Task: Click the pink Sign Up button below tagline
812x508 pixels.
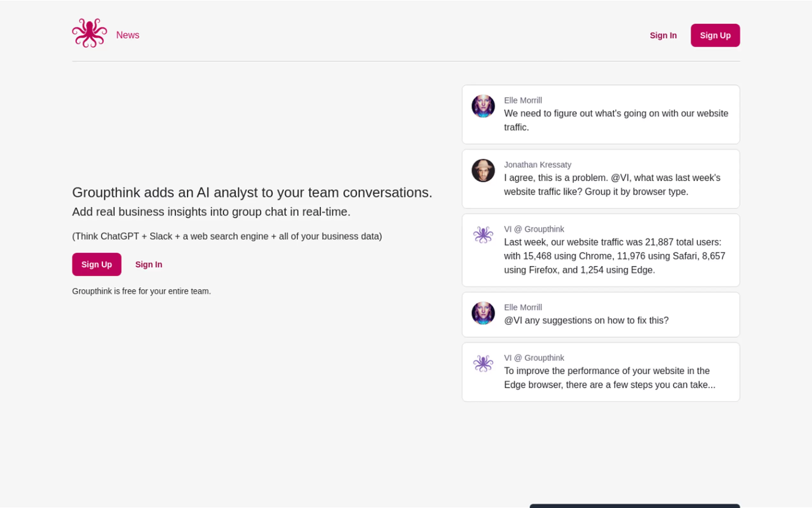Action: click(x=96, y=265)
